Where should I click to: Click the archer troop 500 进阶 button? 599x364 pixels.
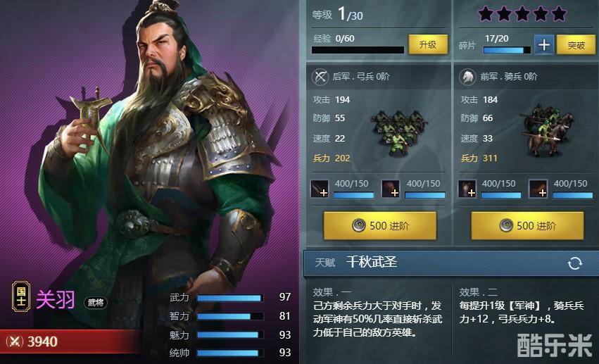click(379, 226)
